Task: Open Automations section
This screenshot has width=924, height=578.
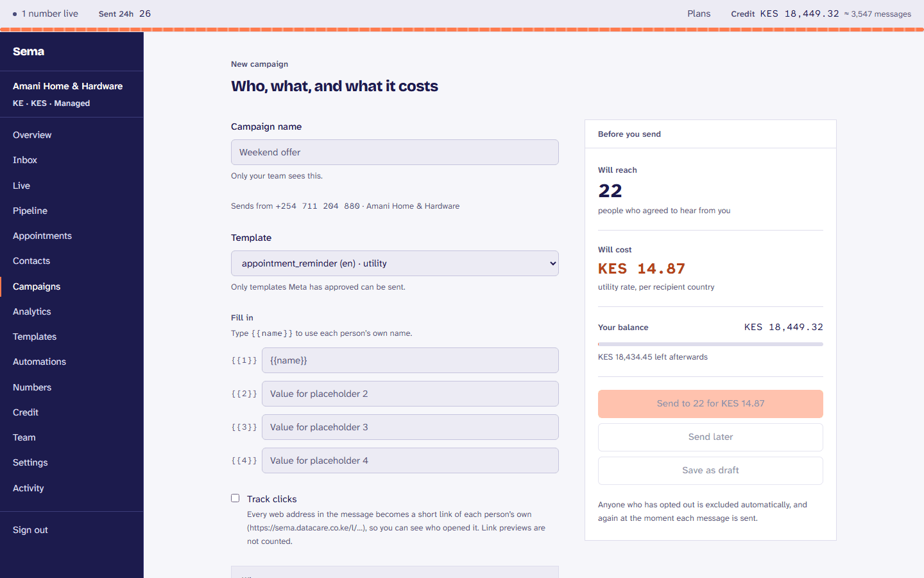Action: 72,362
